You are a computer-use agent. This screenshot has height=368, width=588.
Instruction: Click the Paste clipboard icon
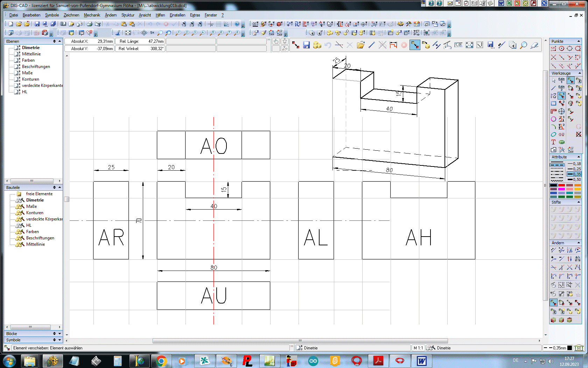[x=124, y=24]
